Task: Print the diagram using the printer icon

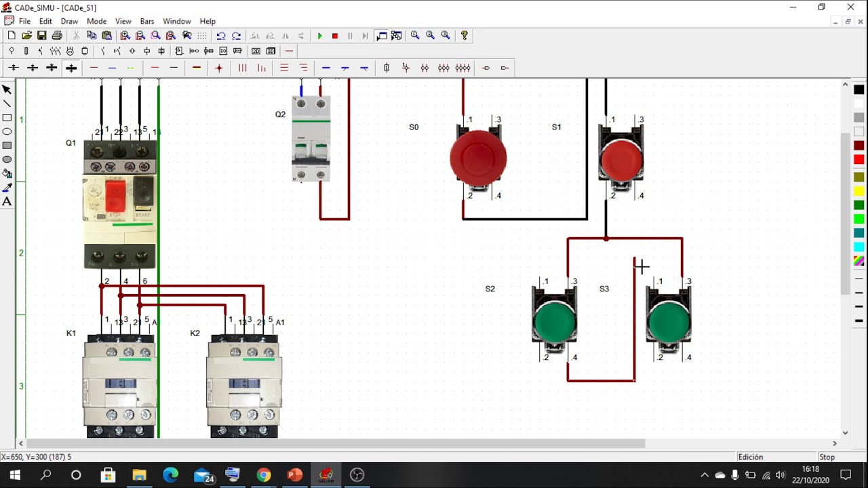Action: coord(57,35)
